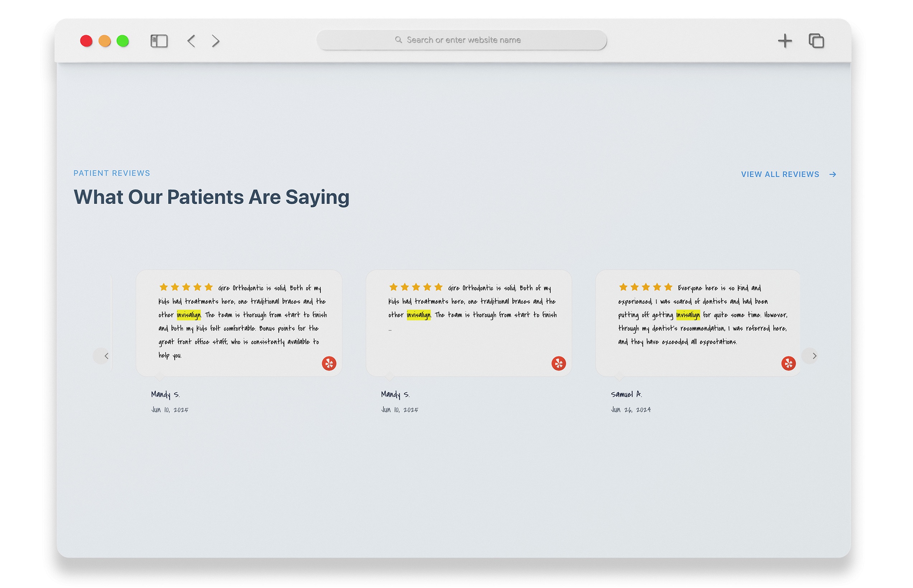913x588 pixels.
Task: Click highlighted Invisalign in Samuel's review
Action: pyautogui.click(x=688, y=315)
